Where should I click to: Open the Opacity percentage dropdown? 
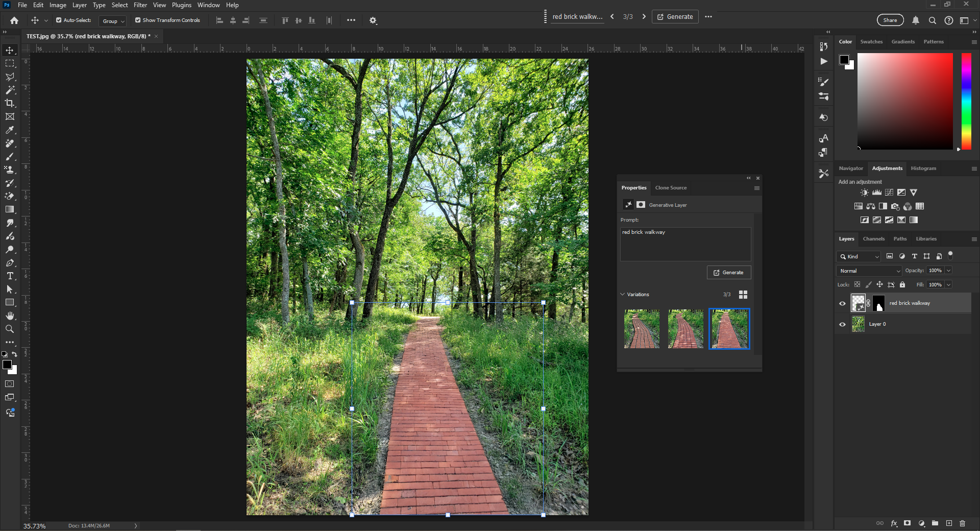948,271
